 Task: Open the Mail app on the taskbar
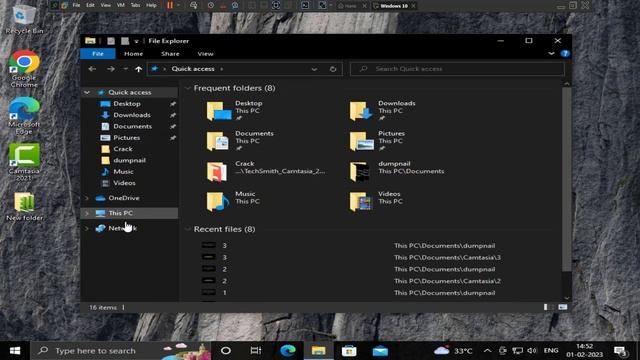click(x=380, y=351)
